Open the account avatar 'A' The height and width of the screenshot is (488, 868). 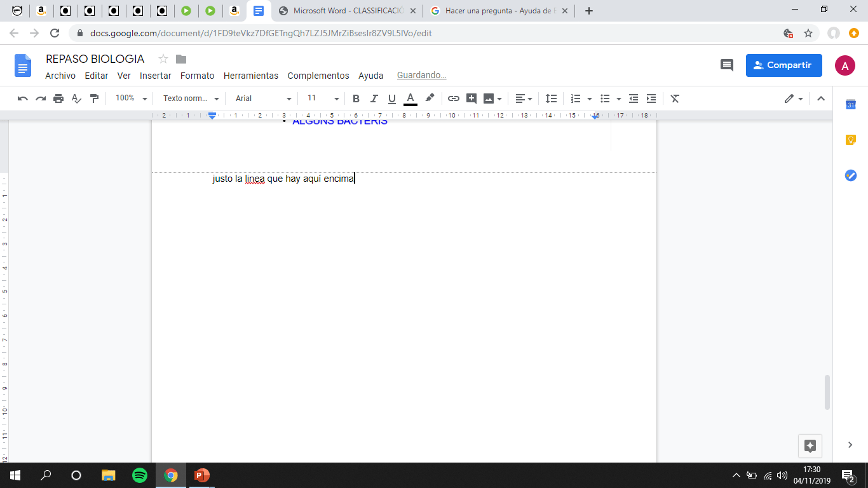pyautogui.click(x=845, y=65)
